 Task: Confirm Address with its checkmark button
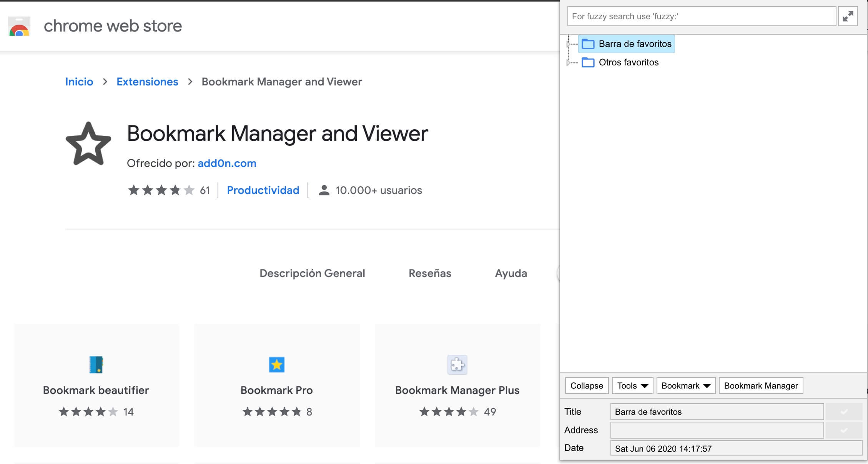pos(844,430)
